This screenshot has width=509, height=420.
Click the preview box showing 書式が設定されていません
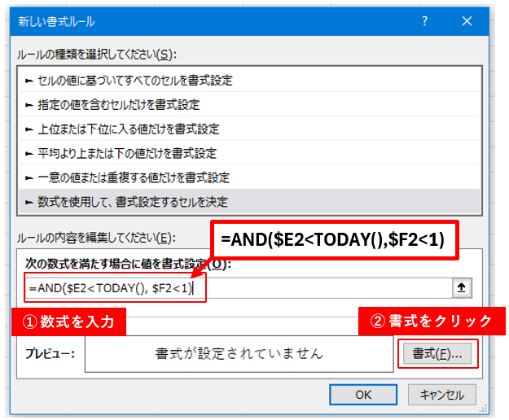(x=239, y=354)
